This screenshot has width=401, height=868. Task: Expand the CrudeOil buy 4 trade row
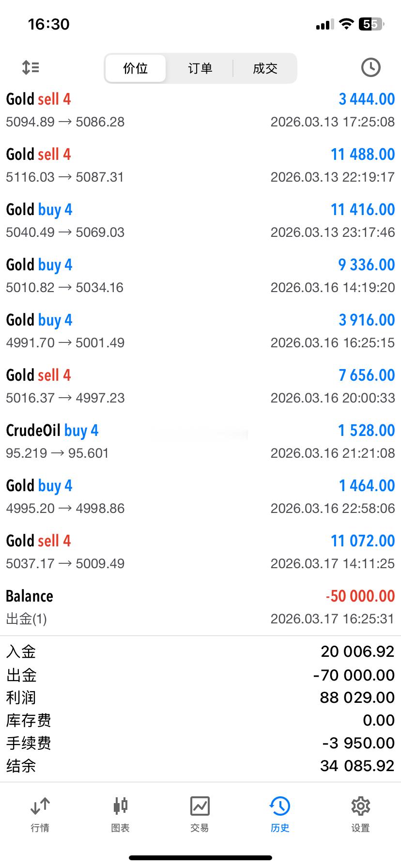[200, 441]
